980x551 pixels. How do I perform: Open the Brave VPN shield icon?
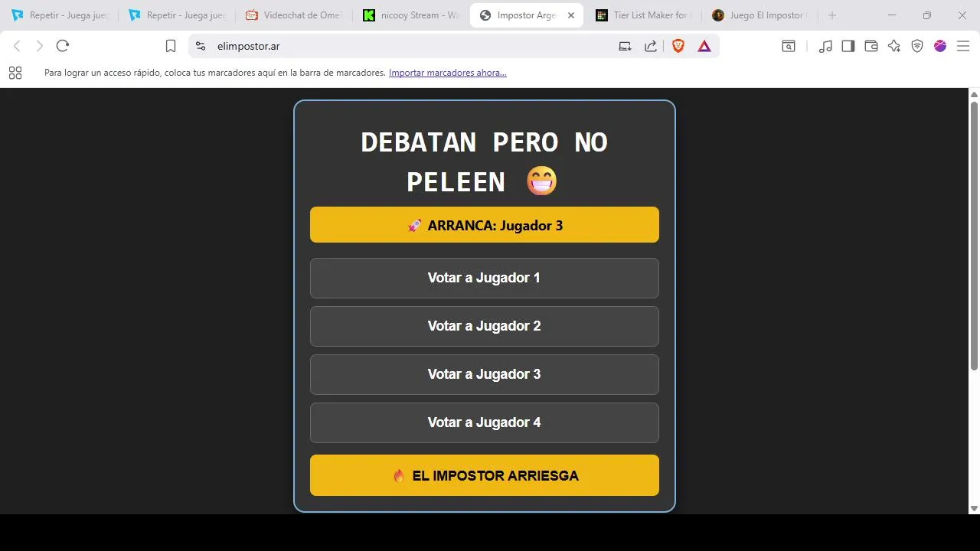point(917,46)
